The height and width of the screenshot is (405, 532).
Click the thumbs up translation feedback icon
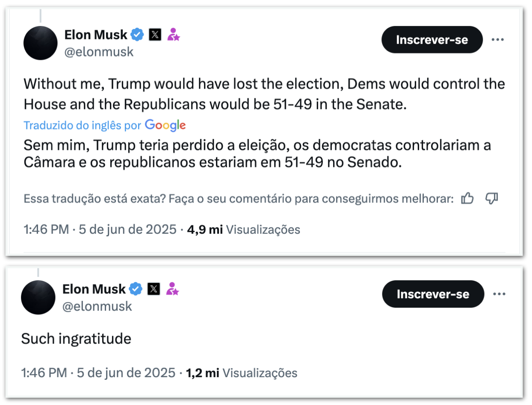pos(467,198)
